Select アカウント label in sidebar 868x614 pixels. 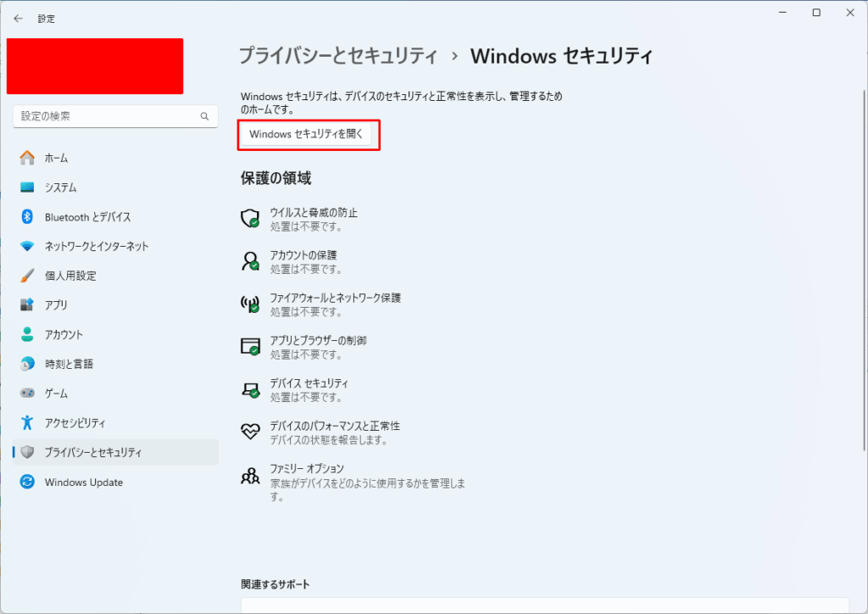pyautogui.click(x=64, y=334)
